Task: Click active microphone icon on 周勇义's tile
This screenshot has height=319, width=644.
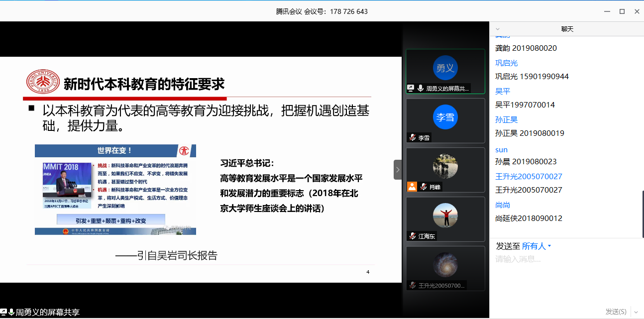Action: (x=421, y=88)
